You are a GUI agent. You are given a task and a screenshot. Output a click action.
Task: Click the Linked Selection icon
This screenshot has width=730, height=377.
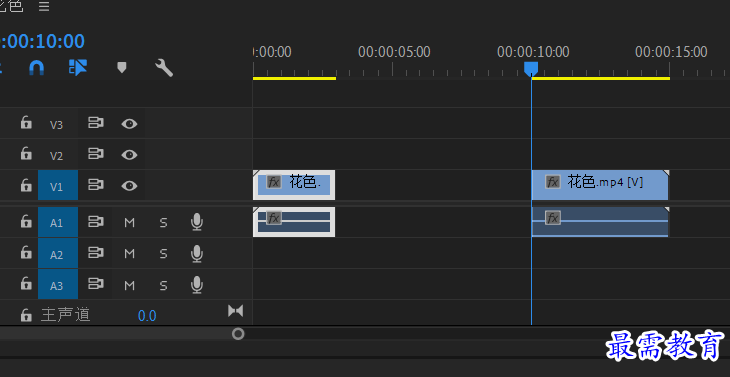point(78,67)
